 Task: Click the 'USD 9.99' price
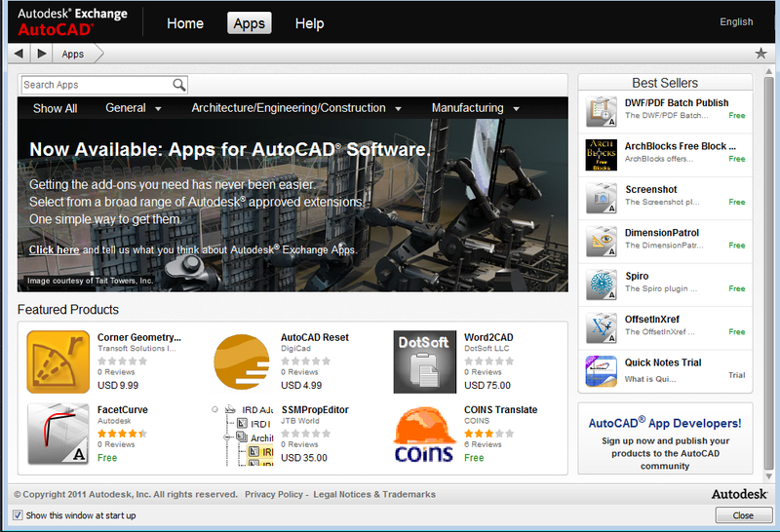click(118, 385)
